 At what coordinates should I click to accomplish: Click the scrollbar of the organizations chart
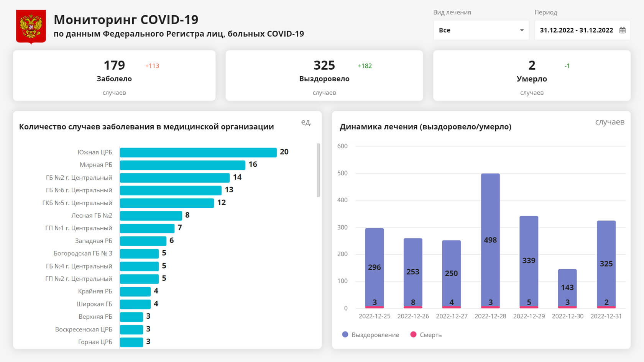(x=318, y=170)
